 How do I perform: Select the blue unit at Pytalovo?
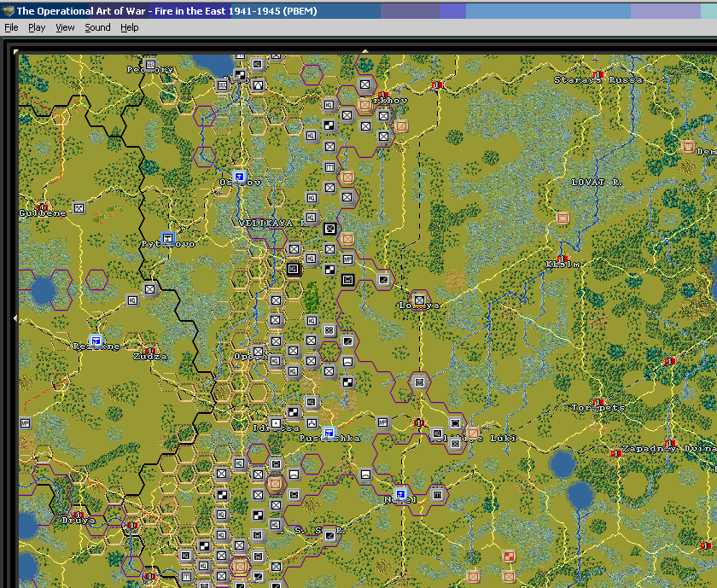point(168,238)
